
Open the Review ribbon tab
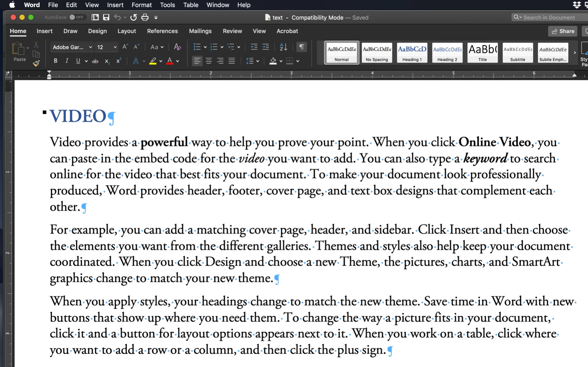(232, 31)
